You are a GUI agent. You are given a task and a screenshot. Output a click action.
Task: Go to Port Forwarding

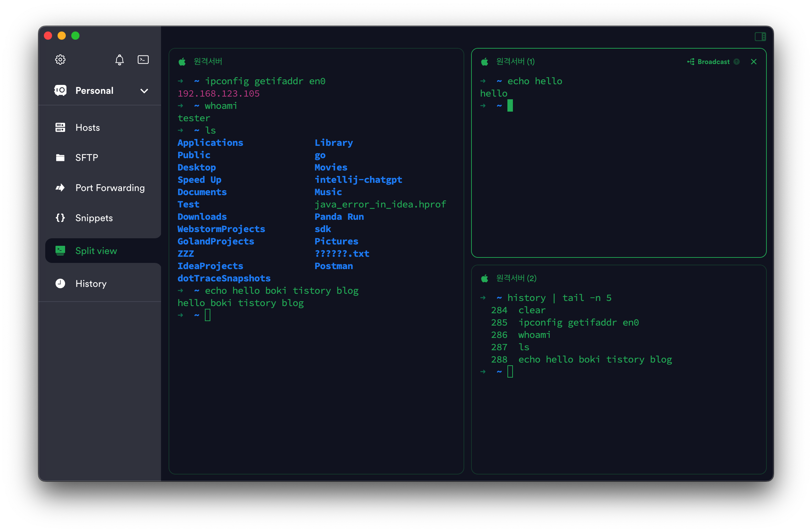pos(110,188)
